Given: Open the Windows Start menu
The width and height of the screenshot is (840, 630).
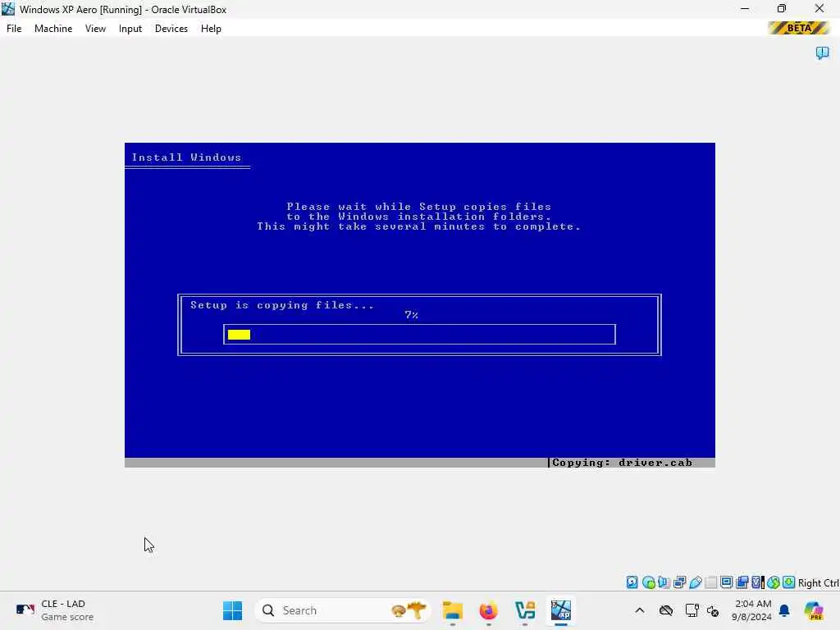Looking at the screenshot, I should [232, 610].
